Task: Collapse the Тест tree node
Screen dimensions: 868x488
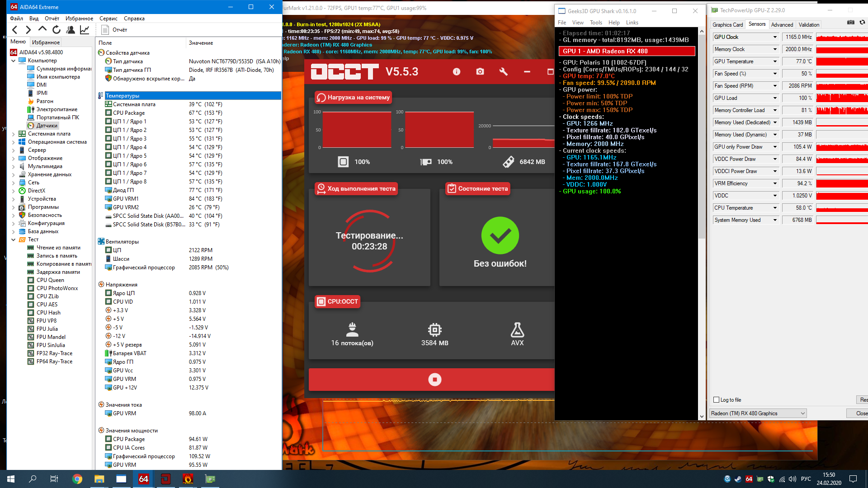Action: (x=13, y=239)
